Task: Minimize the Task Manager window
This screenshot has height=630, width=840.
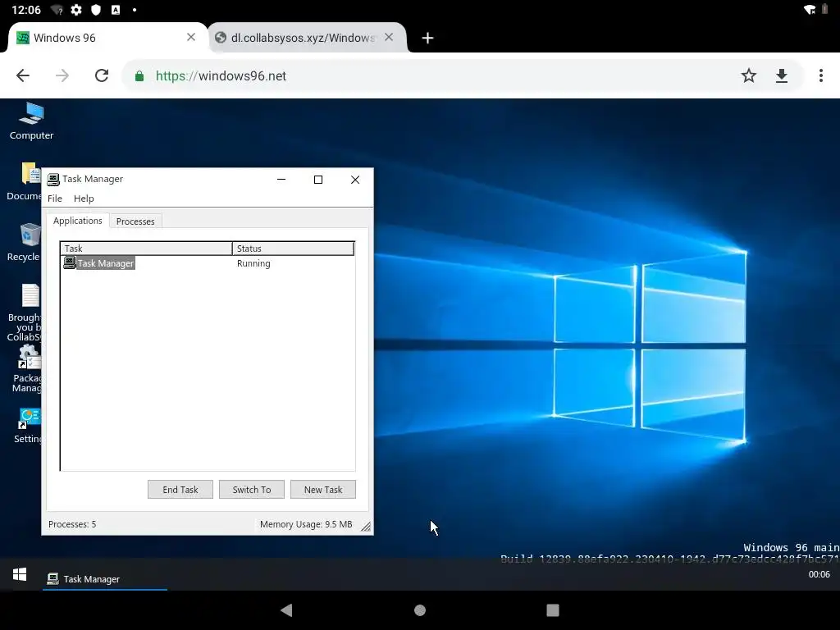Action: click(x=281, y=180)
